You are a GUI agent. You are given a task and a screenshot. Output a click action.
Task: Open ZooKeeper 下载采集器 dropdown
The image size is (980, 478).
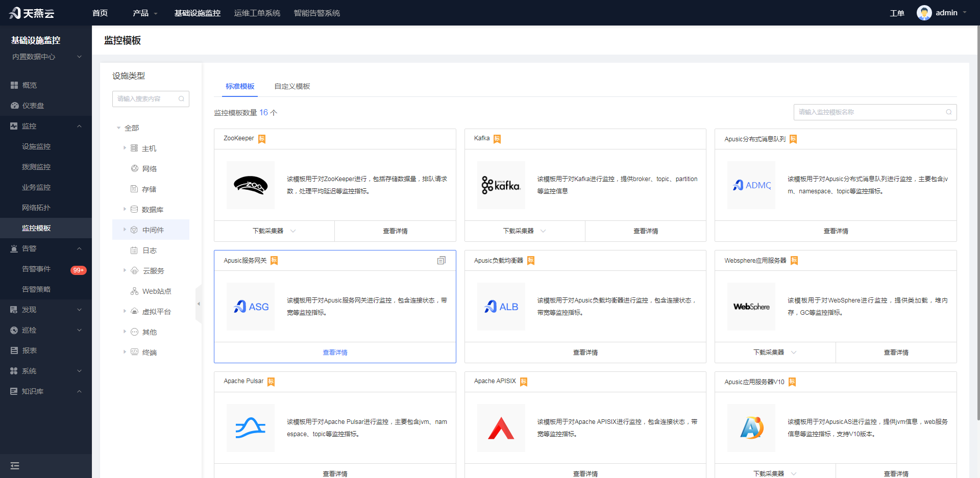point(274,231)
